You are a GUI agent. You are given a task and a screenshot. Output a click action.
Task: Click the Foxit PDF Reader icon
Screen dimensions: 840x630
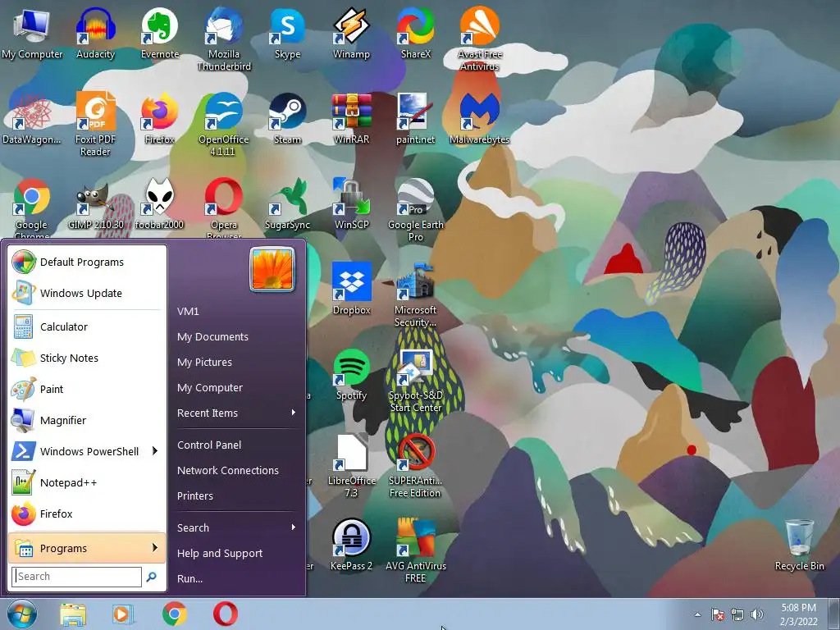[95, 124]
